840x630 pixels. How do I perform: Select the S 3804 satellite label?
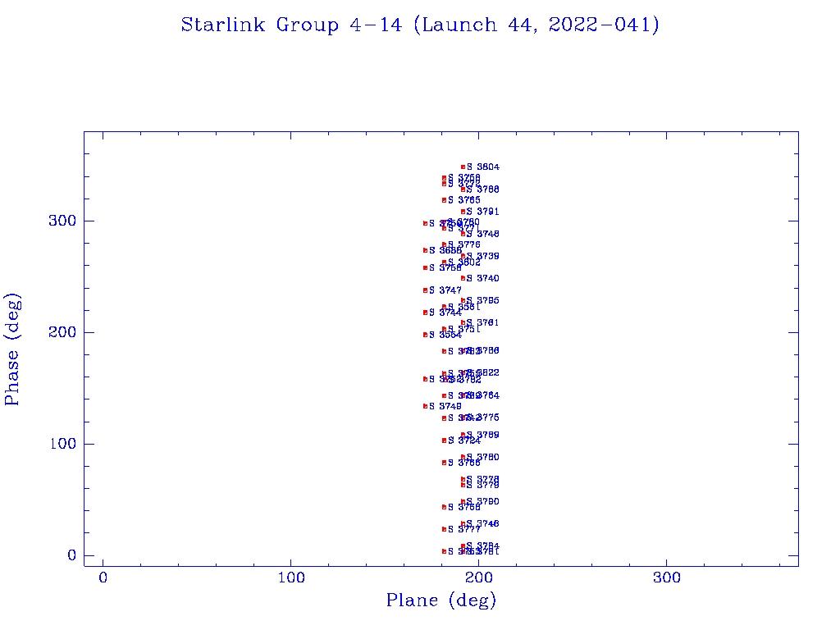[482, 167]
